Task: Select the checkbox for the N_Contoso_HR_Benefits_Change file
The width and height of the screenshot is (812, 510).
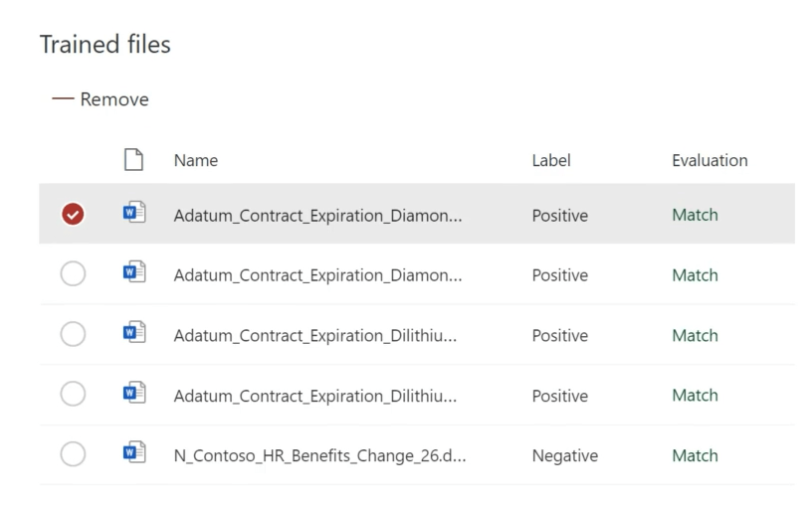Action: [73, 453]
